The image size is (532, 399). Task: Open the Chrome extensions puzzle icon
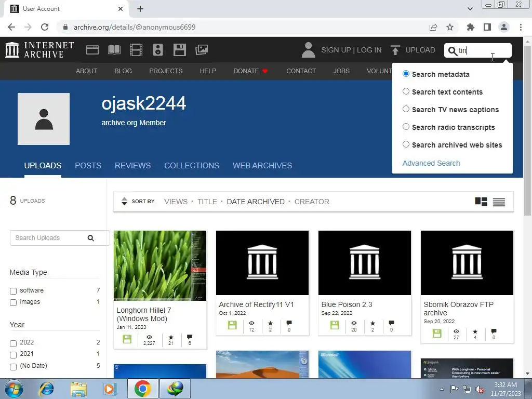(470, 27)
